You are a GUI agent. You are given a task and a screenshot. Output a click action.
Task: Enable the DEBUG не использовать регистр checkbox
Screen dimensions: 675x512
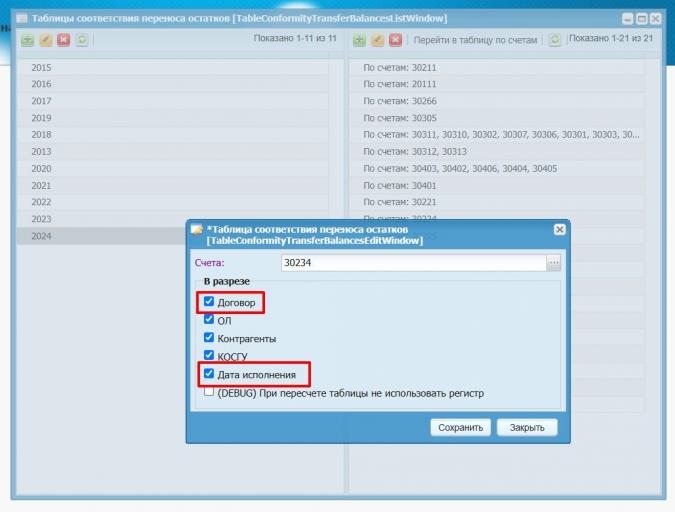(x=209, y=391)
